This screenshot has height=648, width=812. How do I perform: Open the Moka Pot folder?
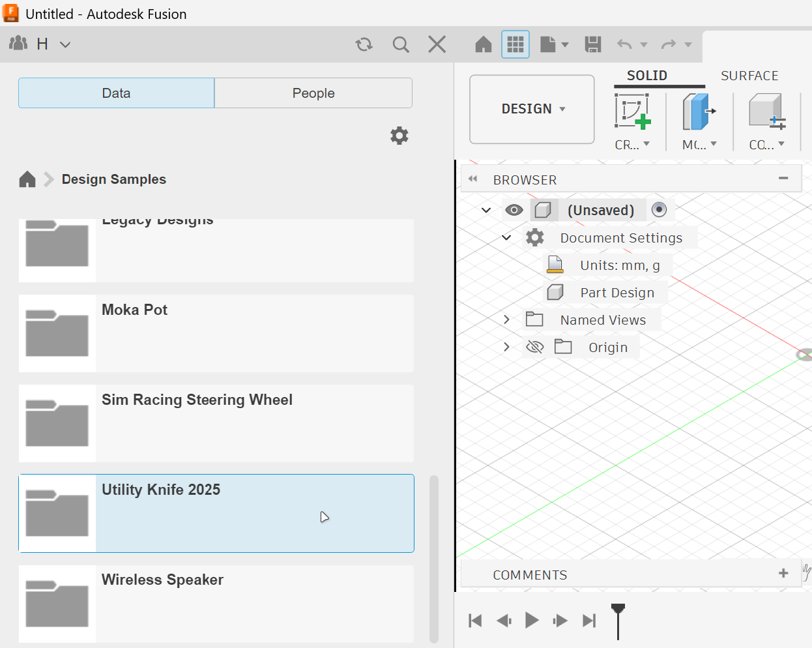point(216,333)
